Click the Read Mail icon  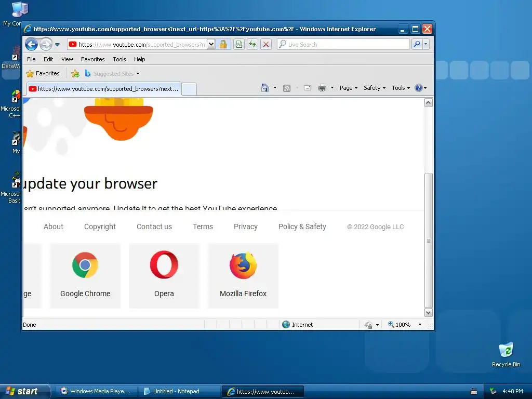tap(308, 88)
